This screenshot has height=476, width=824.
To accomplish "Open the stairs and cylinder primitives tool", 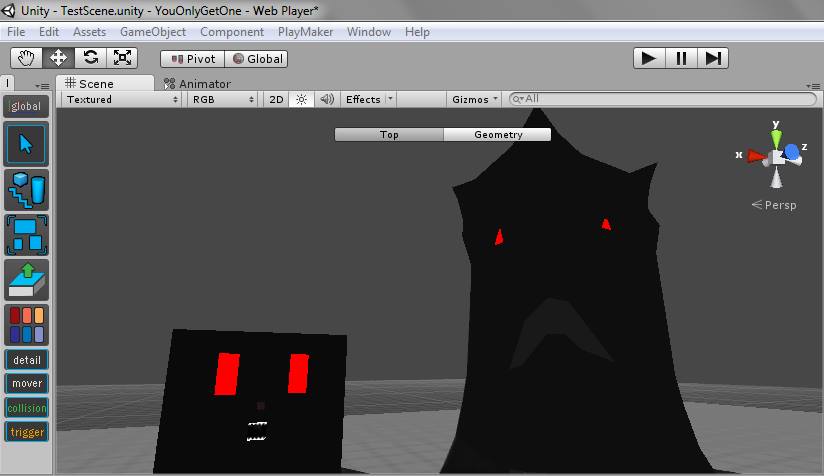I will point(26,190).
